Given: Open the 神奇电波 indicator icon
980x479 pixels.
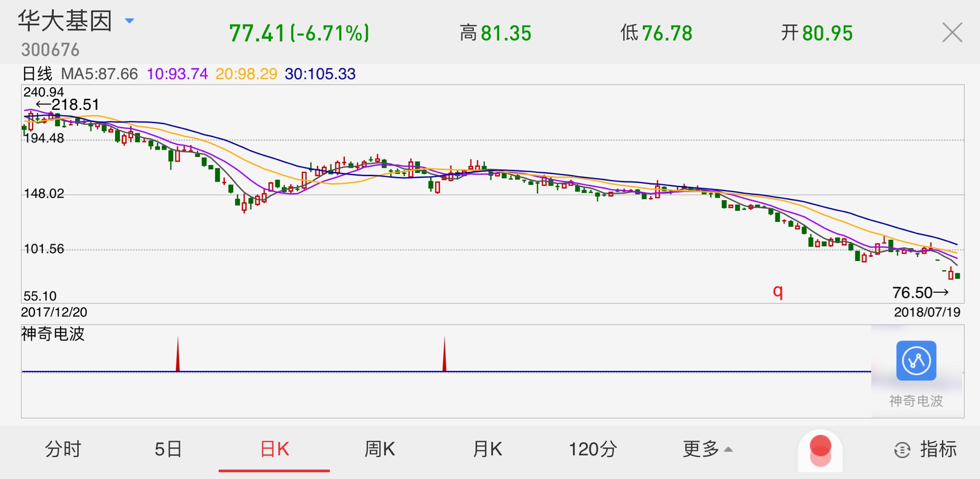Looking at the screenshot, I should tap(916, 361).
